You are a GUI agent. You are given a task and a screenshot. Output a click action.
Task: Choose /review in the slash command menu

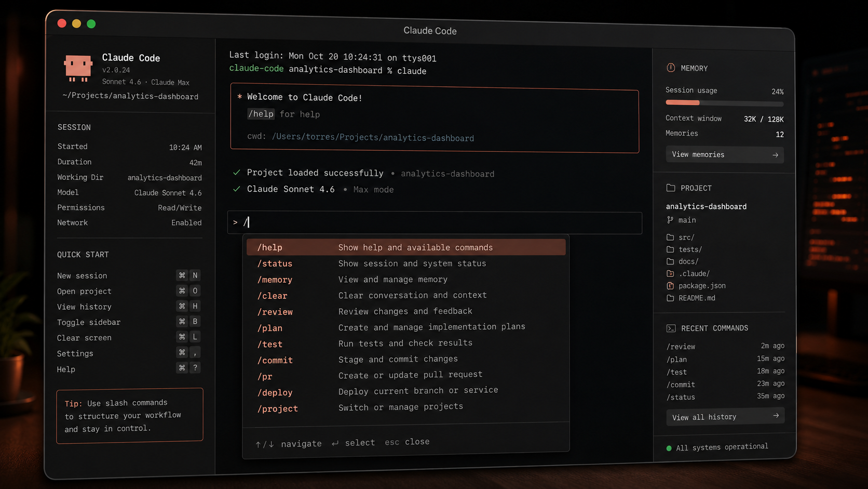[x=406, y=312]
